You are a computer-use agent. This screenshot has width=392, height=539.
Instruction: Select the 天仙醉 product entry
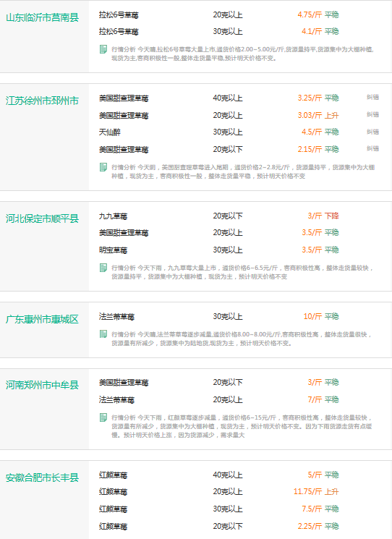(x=110, y=132)
